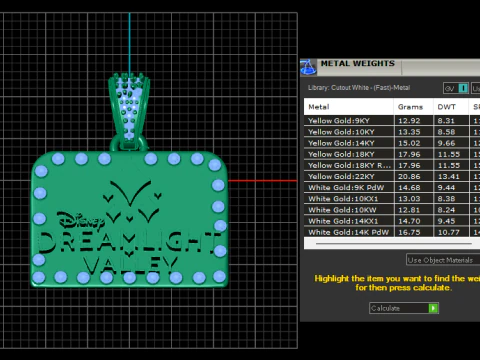Screen dimensions: 480x360
Task: Click the 8.38 DWT cell
Action: [x=451, y=199]
